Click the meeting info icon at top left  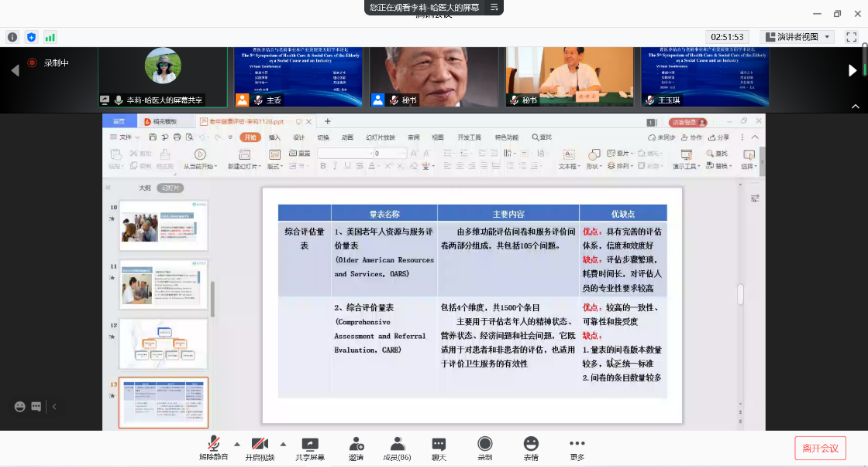coord(12,37)
